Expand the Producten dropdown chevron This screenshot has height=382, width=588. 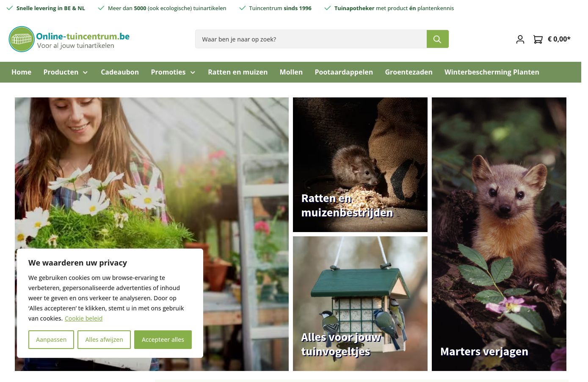[x=85, y=72]
